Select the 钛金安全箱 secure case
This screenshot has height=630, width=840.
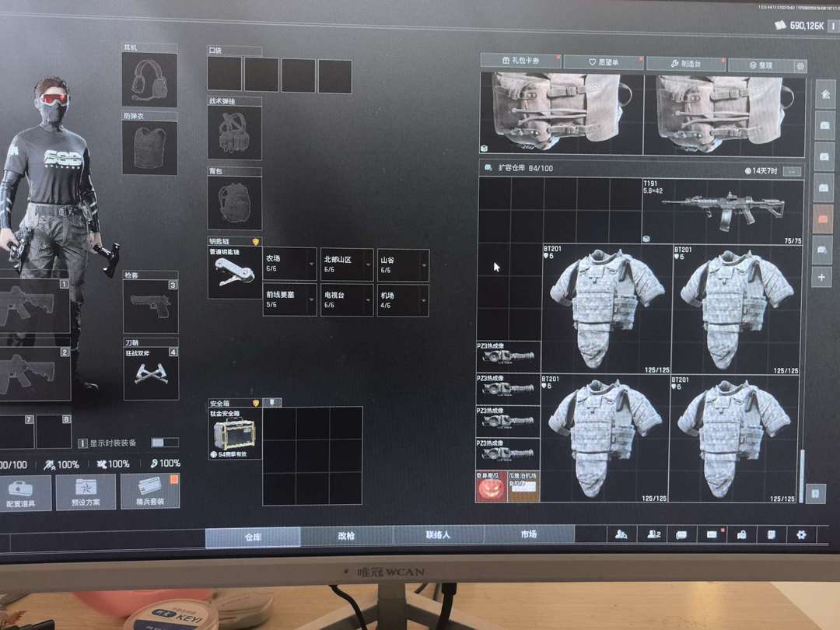[235, 434]
